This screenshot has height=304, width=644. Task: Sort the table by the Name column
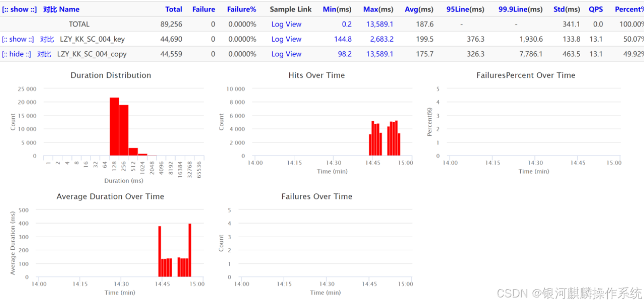tap(69, 9)
